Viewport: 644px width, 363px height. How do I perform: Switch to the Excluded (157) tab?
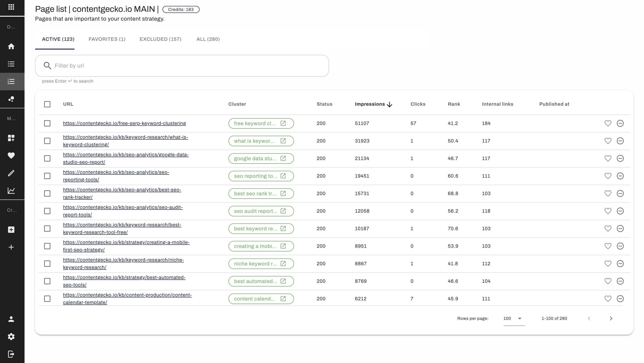point(160,39)
